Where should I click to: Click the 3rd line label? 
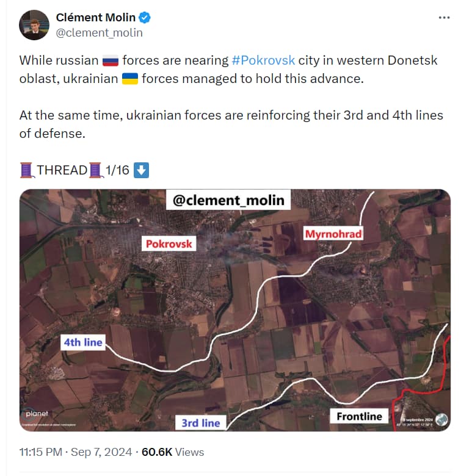tap(201, 423)
